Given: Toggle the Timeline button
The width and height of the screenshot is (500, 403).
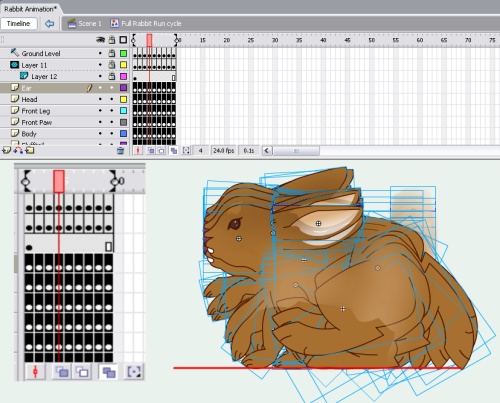Looking at the screenshot, I should [x=19, y=24].
